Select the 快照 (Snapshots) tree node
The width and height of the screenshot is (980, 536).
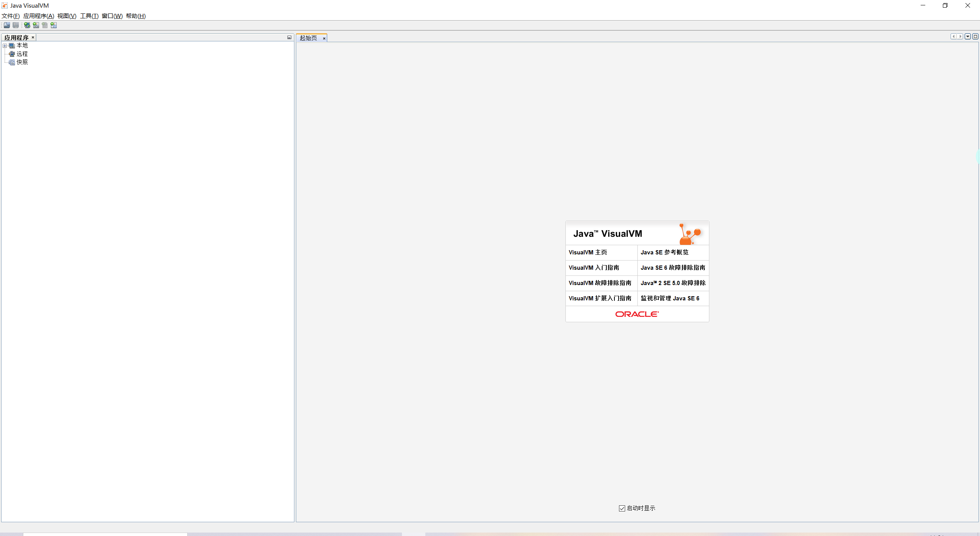[22, 62]
